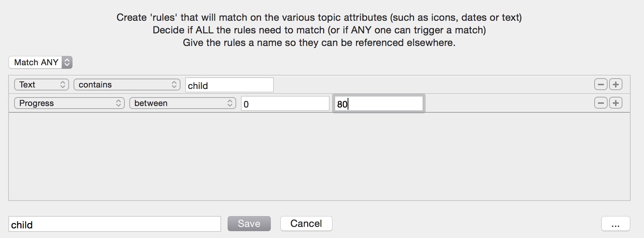Image resolution: width=644 pixels, height=238 pixels.
Task: Remove the Text contains rule
Action: [601, 84]
